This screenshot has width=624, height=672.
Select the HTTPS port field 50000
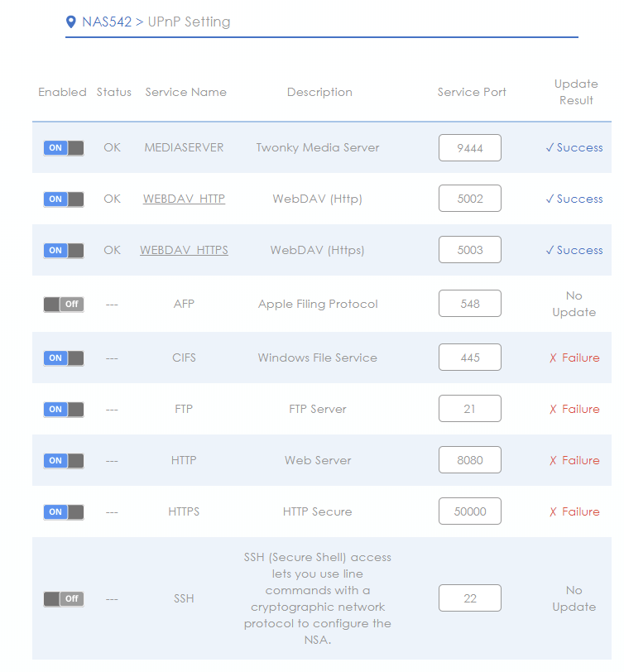point(470,511)
